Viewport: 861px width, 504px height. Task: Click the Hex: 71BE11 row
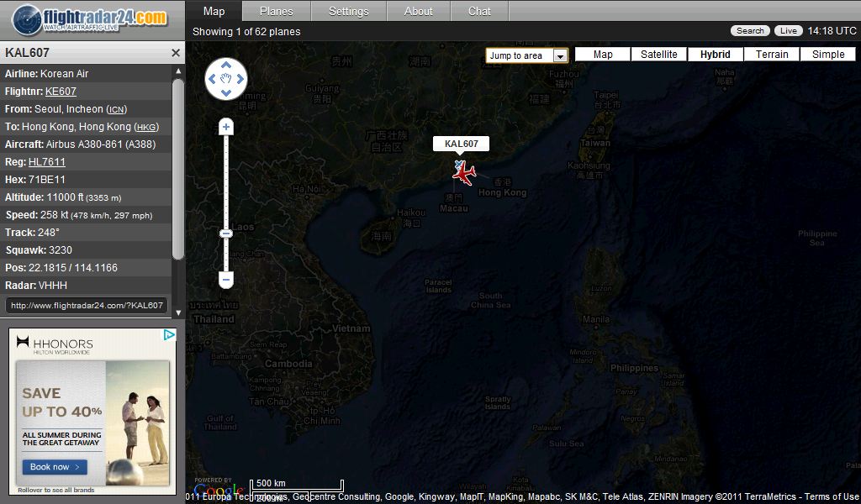tap(86, 179)
